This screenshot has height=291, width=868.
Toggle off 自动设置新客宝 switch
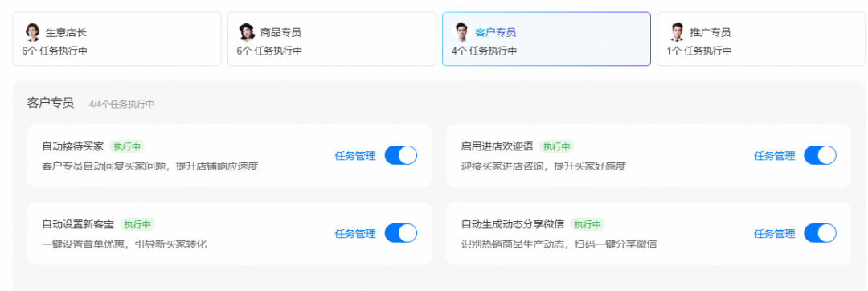401,233
